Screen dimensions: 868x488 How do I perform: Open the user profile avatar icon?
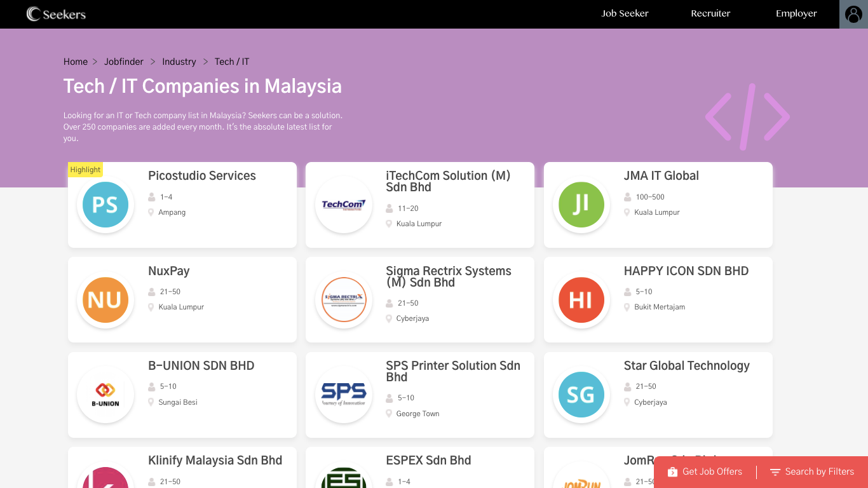[x=853, y=14]
